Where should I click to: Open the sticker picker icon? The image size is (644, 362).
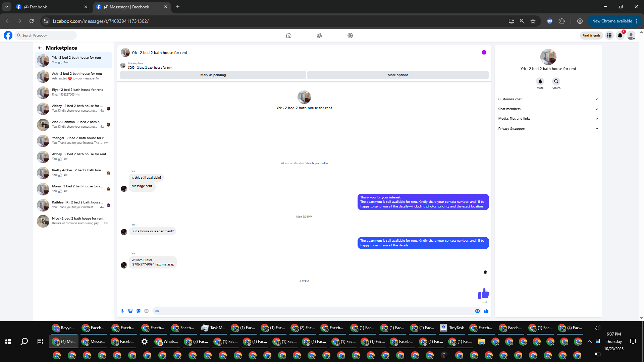139,311
